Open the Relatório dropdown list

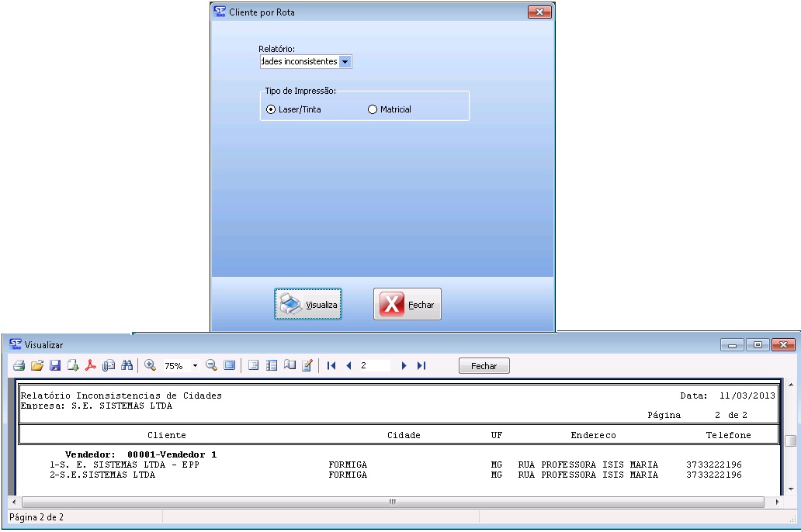(345, 61)
